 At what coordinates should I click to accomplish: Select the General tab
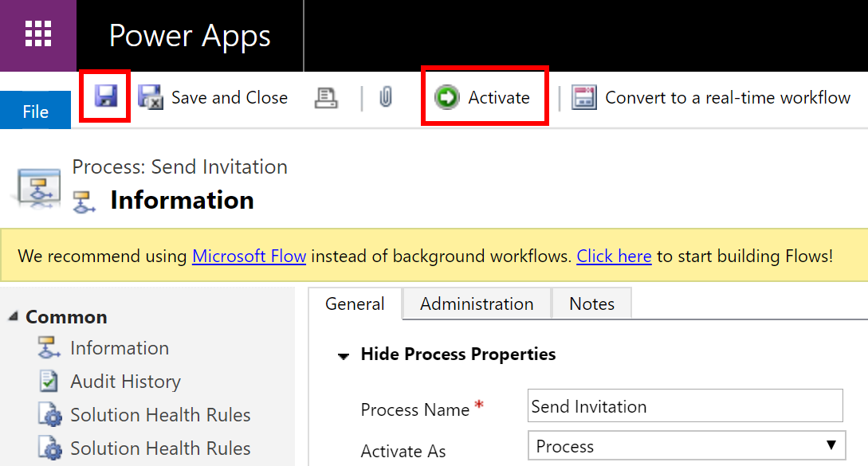pyautogui.click(x=355, y=303)
